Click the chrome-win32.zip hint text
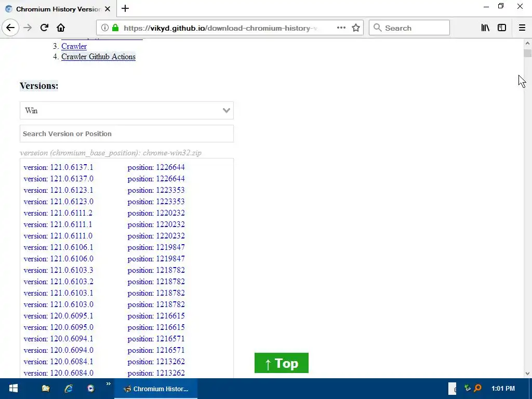This screenshot has height=399, width=532. [x=172, y=153]
